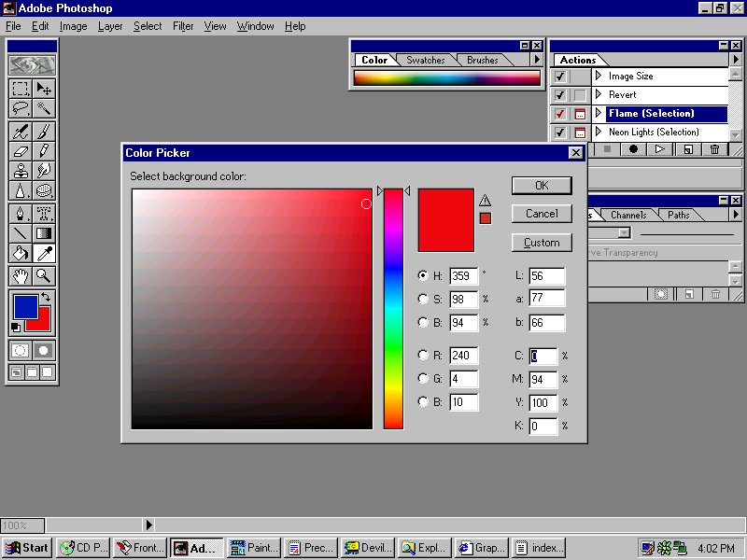Select the G green radio button
Image resolution: width=747 pixels, height=560 pixels.
[423, 378]
